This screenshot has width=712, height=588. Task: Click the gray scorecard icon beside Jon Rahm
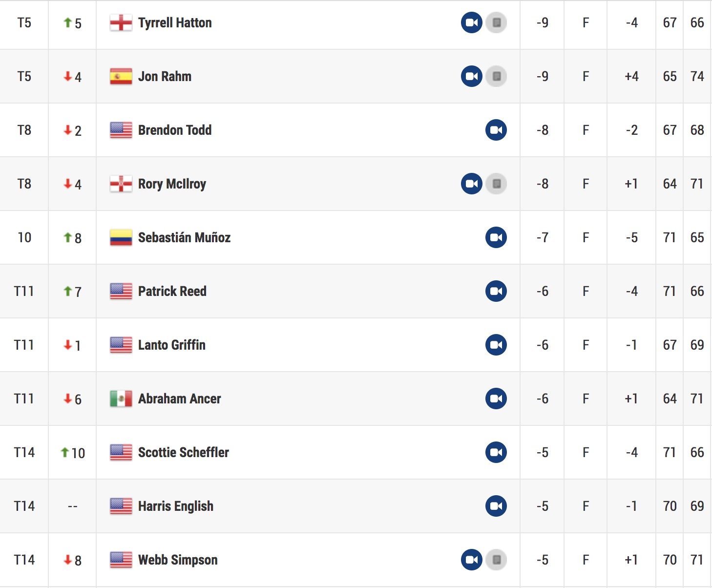pos(496,76)
